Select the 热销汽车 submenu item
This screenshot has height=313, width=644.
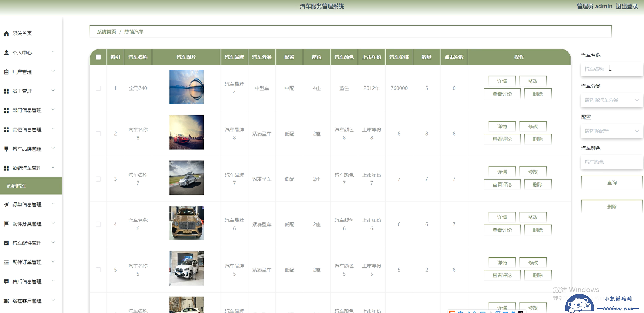tap(31, 186)
